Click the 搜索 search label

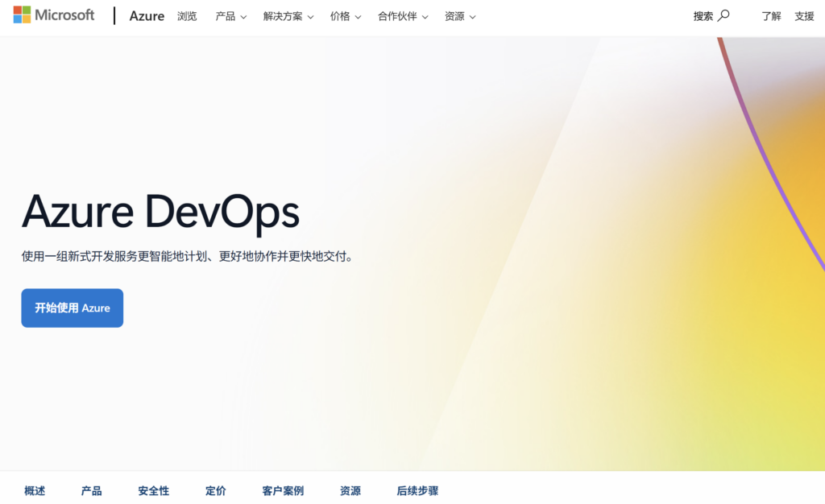[703, 16]
